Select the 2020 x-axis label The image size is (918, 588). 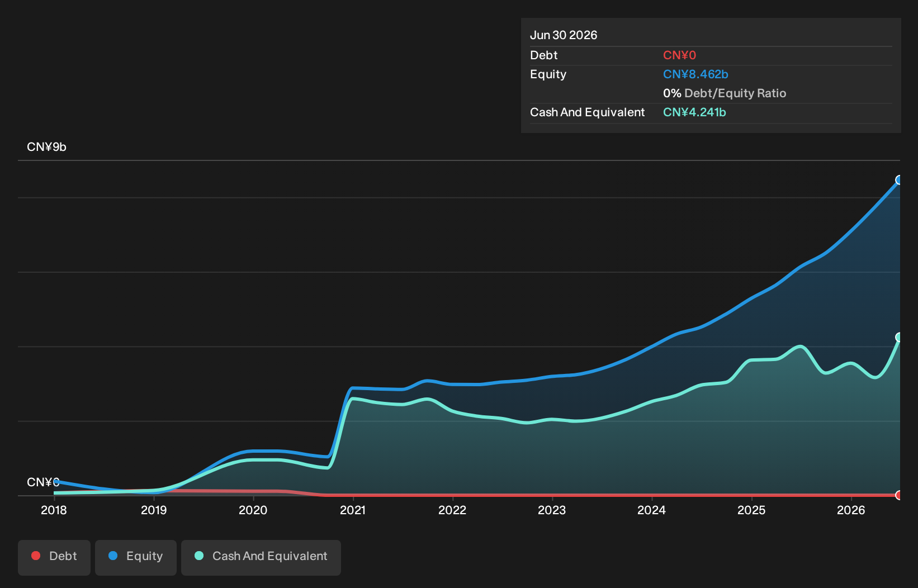click(253, 510)
